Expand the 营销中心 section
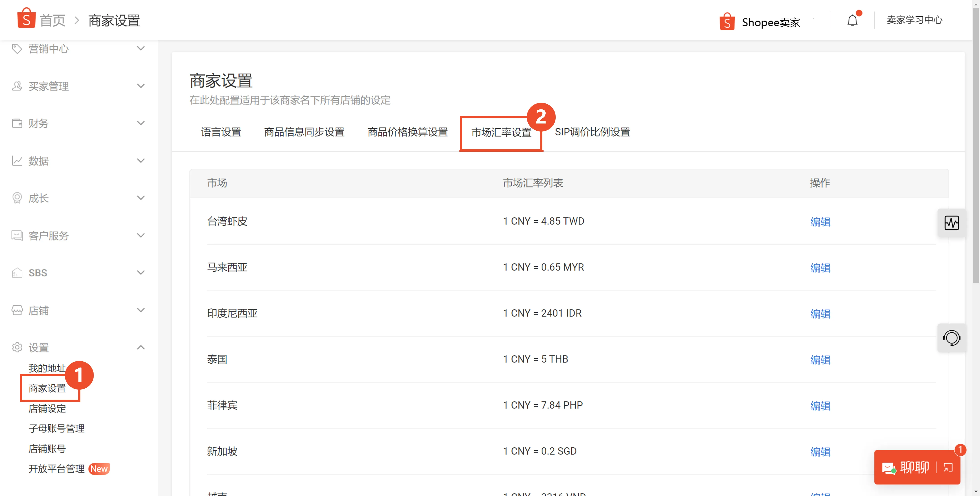 coord(140,48)
